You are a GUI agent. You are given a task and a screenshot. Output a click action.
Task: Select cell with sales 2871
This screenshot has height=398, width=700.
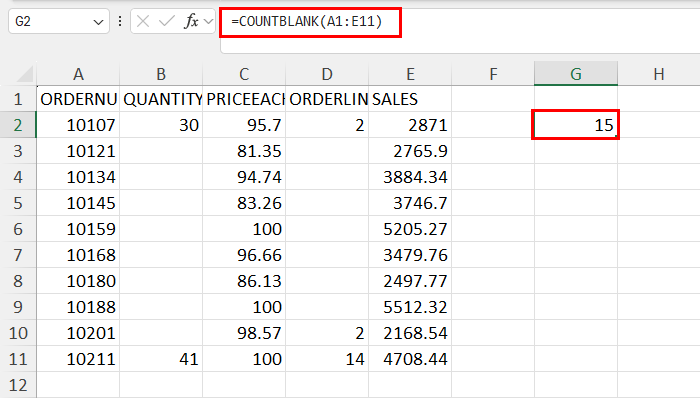(x=410, y=125)
